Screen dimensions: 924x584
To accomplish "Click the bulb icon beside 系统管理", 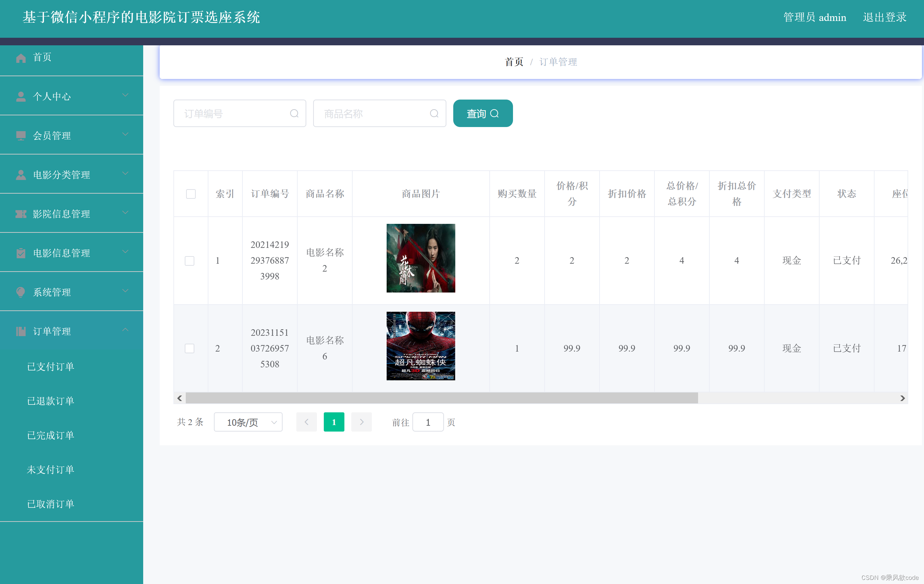I will pyautogui.click(x=21, y=293).
